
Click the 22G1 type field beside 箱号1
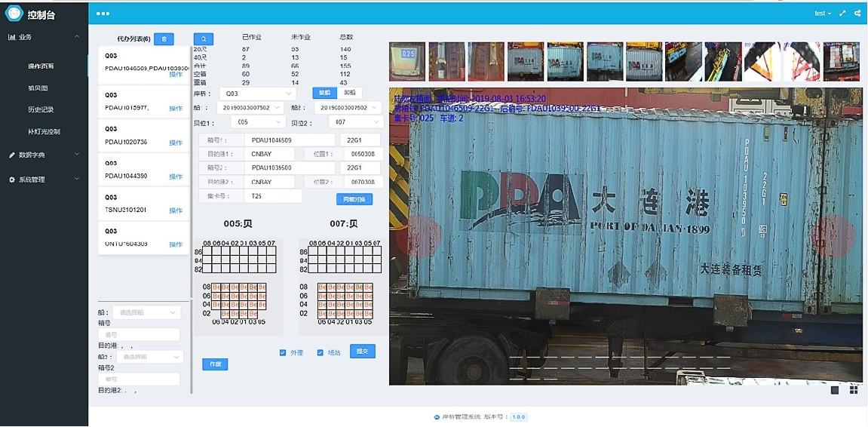360,140
